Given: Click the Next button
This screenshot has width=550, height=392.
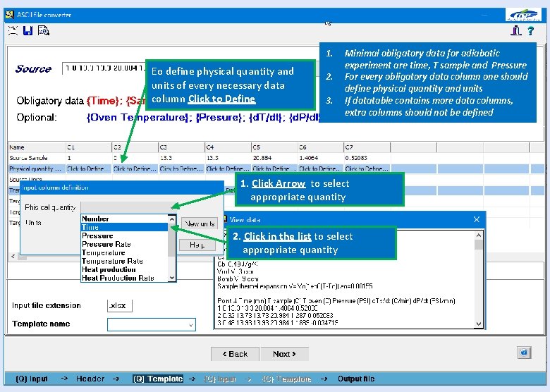Looking at the screenshot, I should [x=284, y=354].
